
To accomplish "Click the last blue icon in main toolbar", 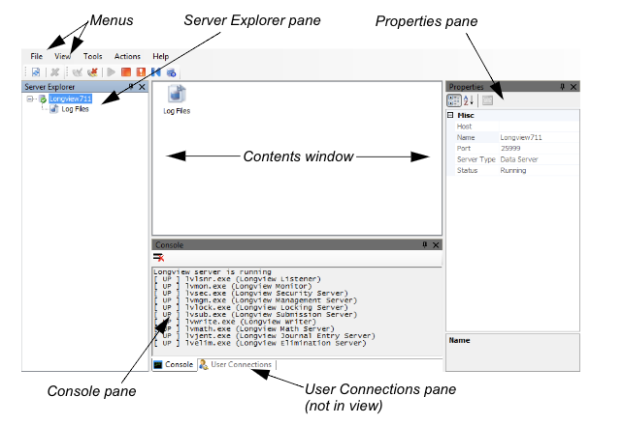I will coord(172,73).
